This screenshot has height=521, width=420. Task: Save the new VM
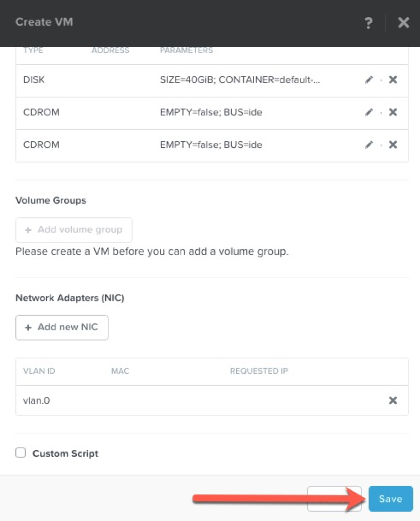(390, 499)
